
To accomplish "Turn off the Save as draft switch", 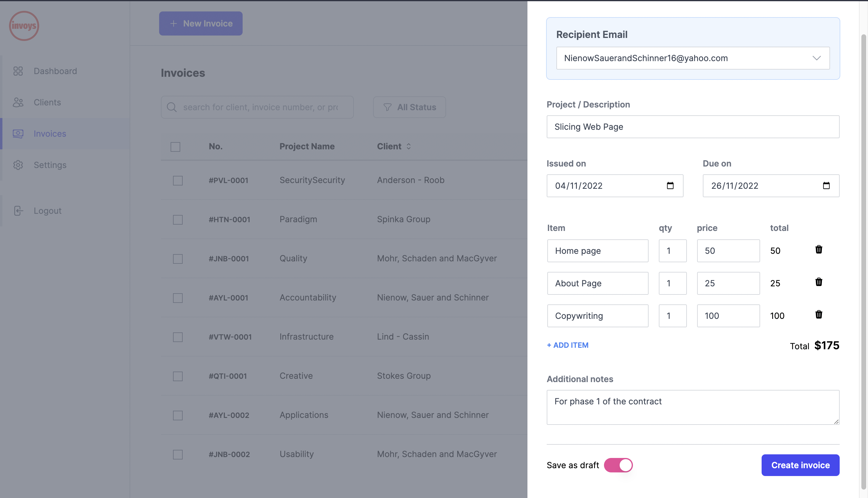I will (x=618, y=465).
